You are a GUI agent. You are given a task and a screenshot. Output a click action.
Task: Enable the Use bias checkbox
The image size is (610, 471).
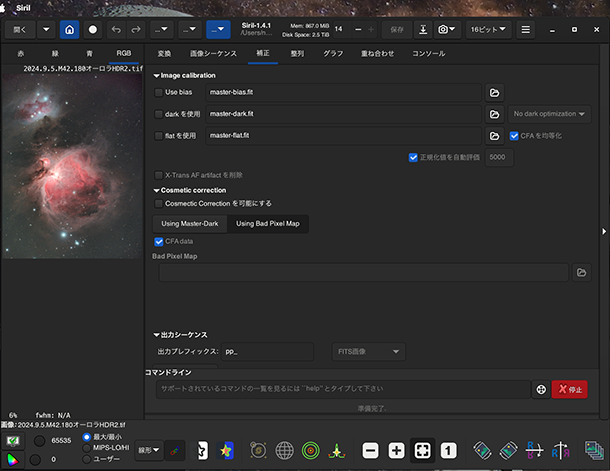click(159, 92)
